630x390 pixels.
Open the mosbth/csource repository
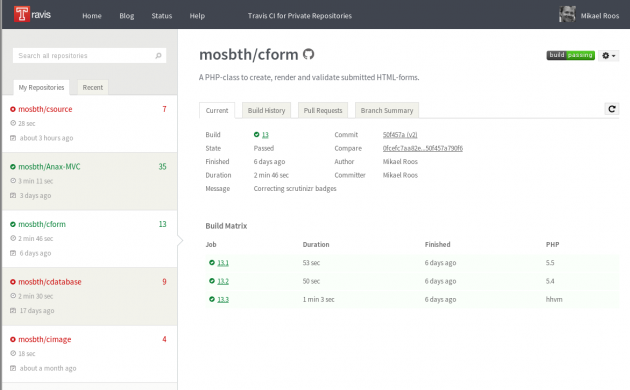pos(45,109)
